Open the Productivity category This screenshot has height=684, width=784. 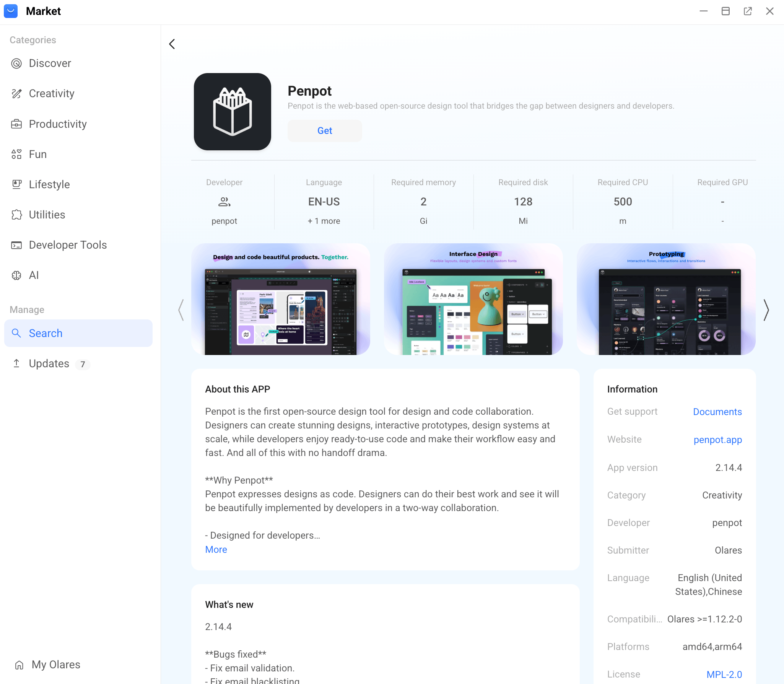78,124
